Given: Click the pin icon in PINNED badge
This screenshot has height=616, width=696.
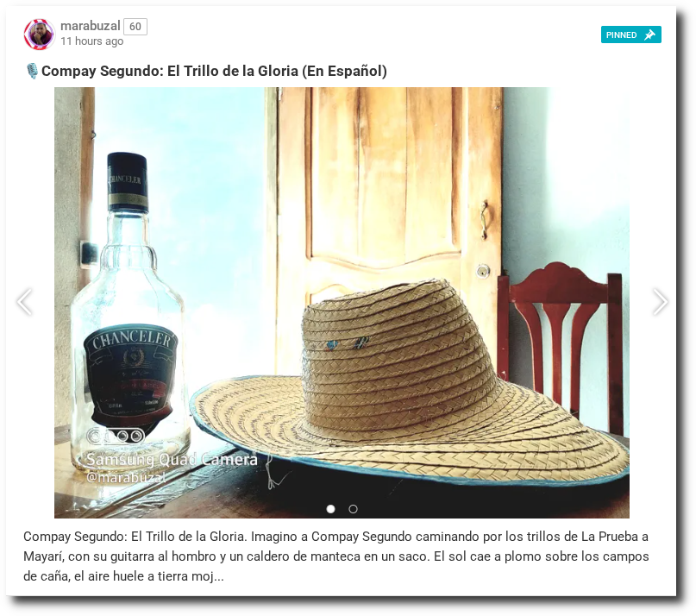Looking at the screenshot, I should (x=649, y=35).
